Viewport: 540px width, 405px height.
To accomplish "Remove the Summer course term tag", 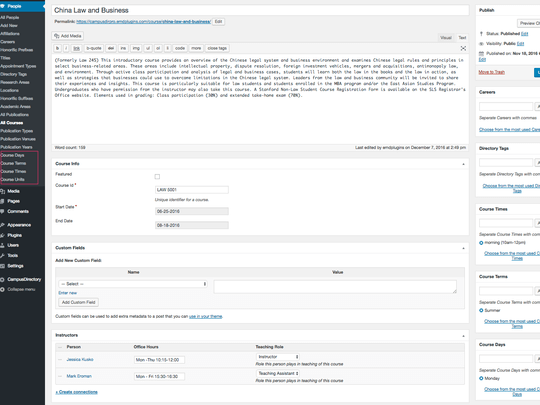I will click(x=481, y=311).
